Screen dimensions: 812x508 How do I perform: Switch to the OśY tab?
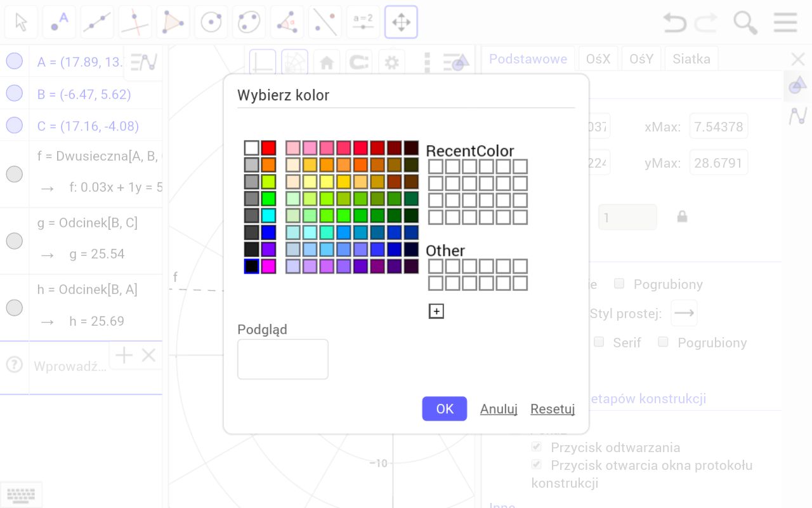coord(641,59)
